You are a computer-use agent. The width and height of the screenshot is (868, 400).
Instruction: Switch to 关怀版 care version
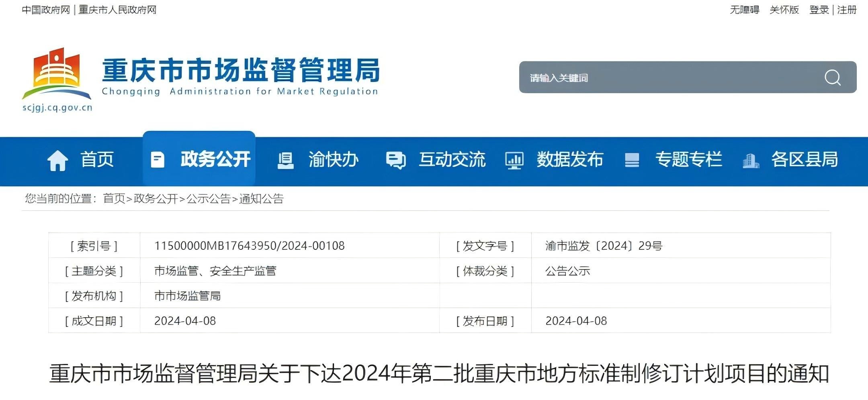(x=784, y=10)
